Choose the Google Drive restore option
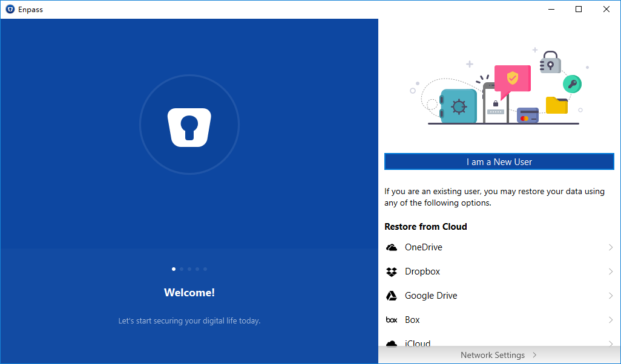Screen dimensions: 621x364 (x=431, y=296)
